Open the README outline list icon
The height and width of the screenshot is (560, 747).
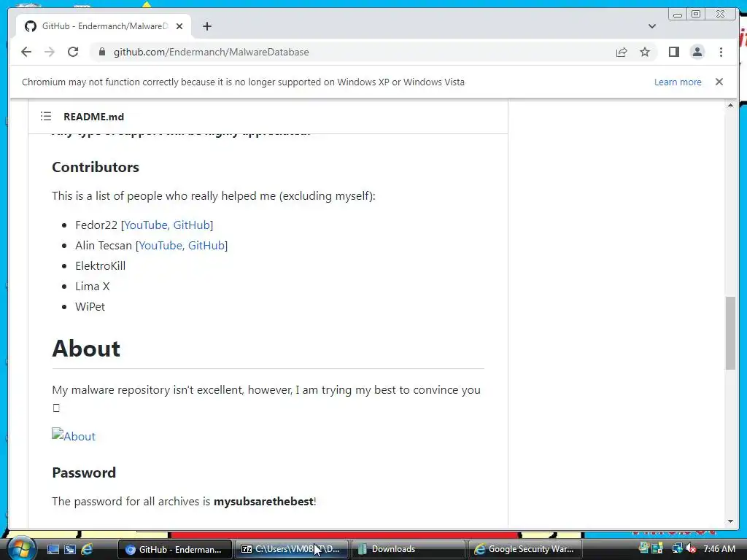(46, 116)
